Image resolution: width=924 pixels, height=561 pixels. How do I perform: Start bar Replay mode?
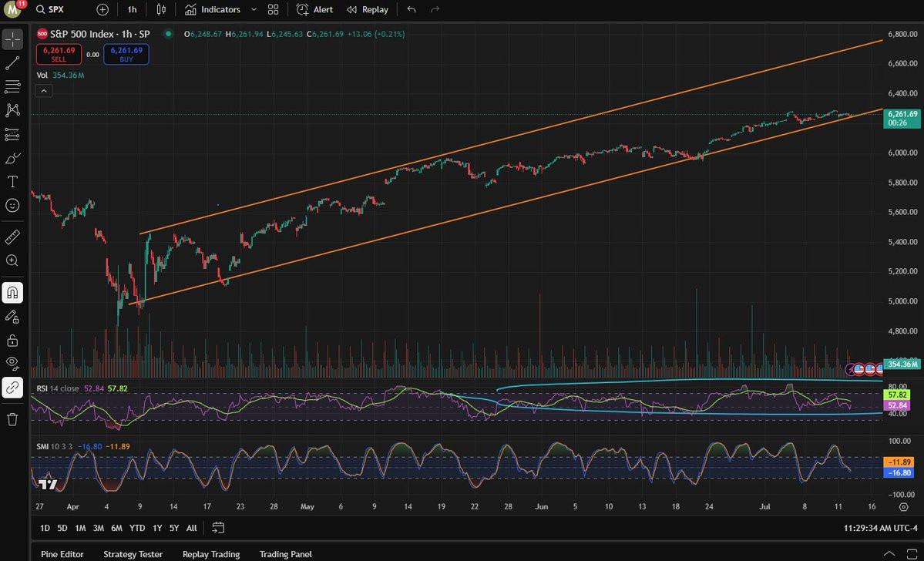[x=367, y=9]
